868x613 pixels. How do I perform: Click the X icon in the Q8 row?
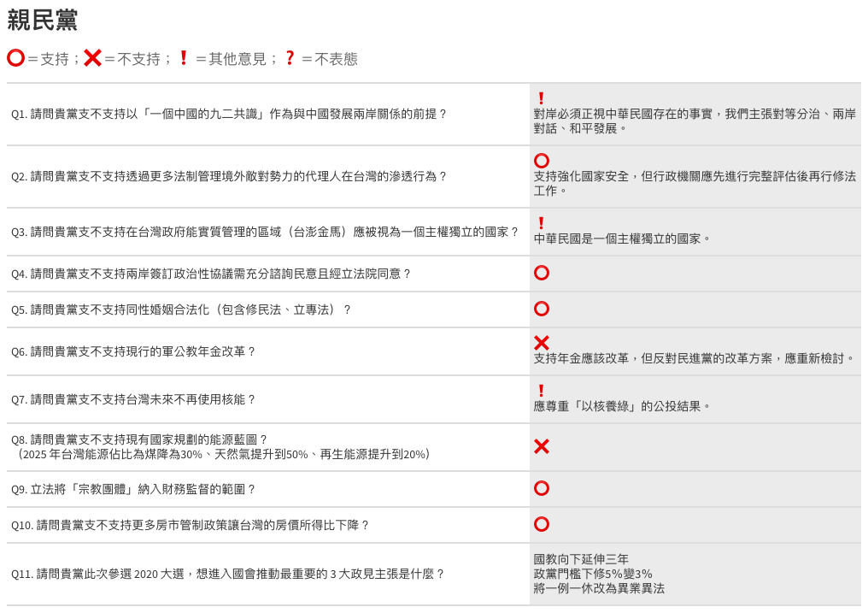[542, 446]
